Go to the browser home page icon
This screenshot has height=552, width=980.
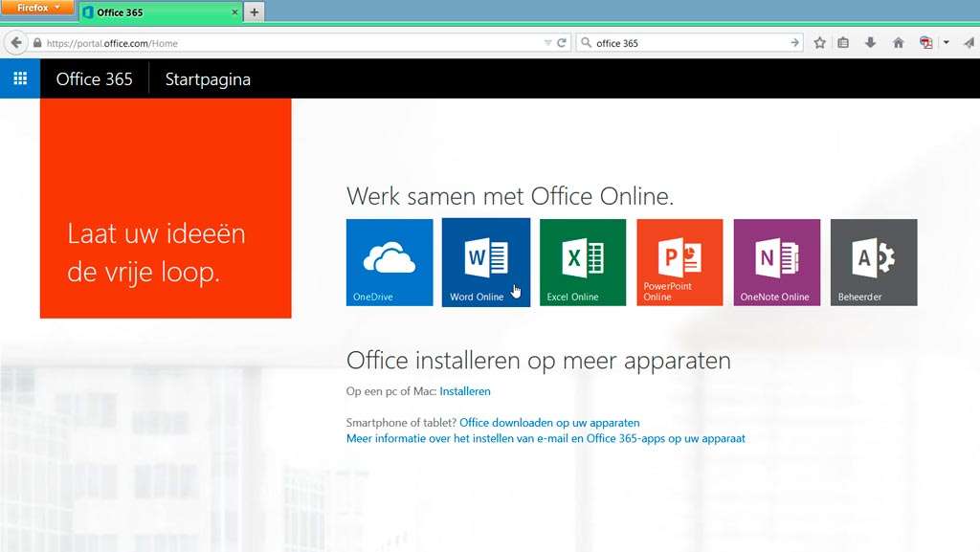(x=898, y=42)
